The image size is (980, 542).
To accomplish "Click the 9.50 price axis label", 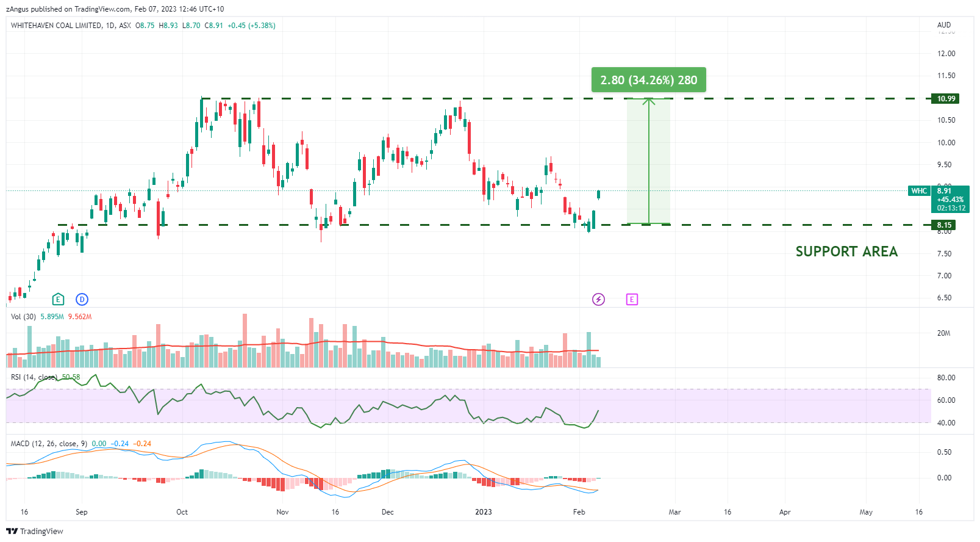I will (945, 165).
